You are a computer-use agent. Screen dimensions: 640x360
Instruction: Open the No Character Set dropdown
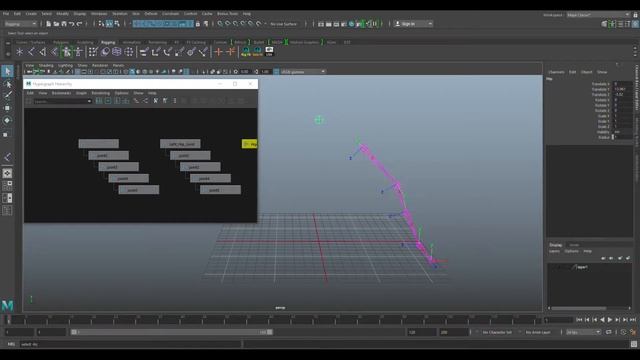pos(497,332)
